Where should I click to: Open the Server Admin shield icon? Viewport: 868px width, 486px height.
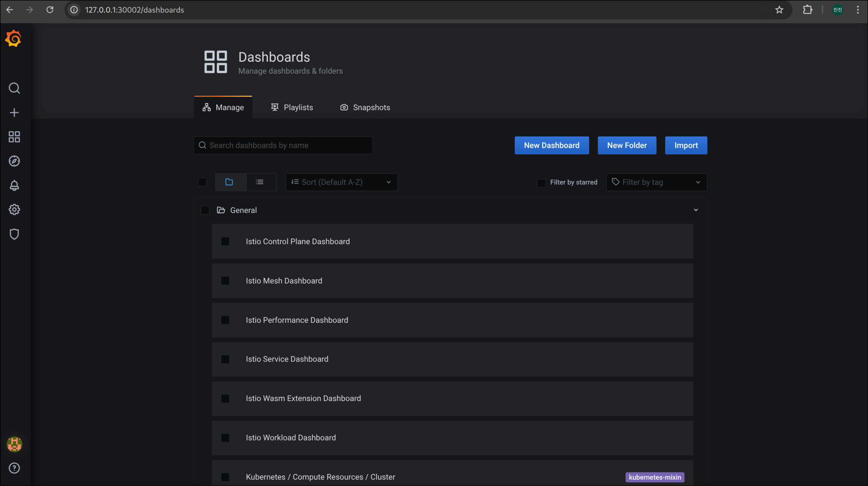pyautogui.click(x=14, y=234)
